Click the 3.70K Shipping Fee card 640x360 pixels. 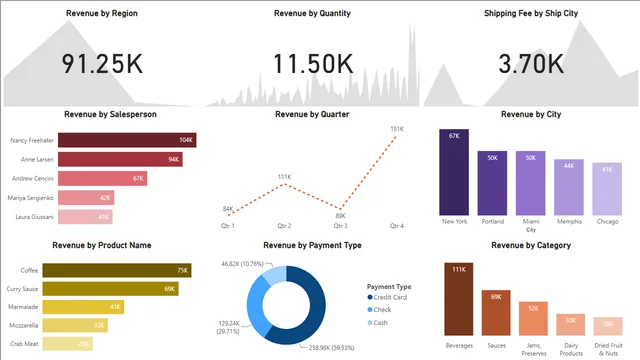(531, 64)
